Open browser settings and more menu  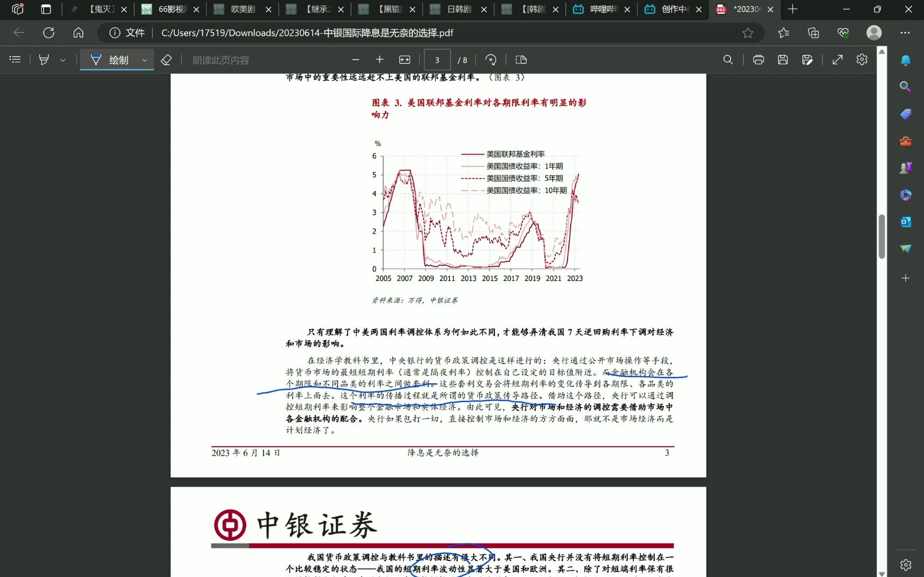pos(905,33)
